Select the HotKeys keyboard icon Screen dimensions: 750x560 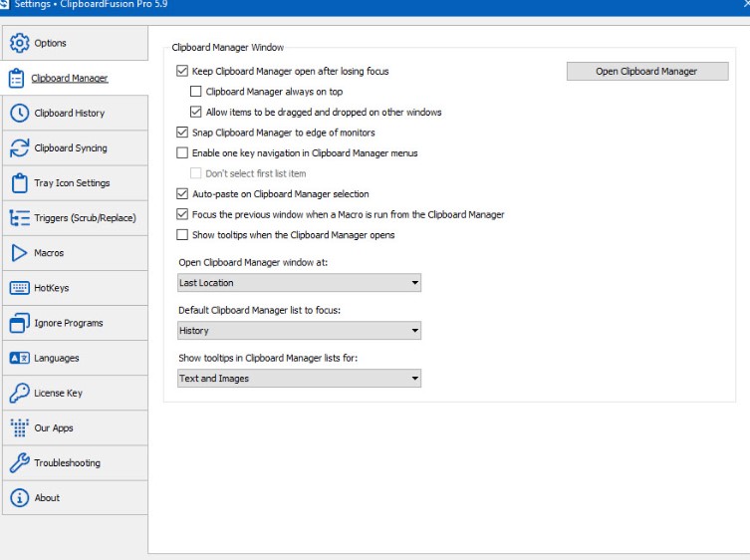[x=19, y=288]
